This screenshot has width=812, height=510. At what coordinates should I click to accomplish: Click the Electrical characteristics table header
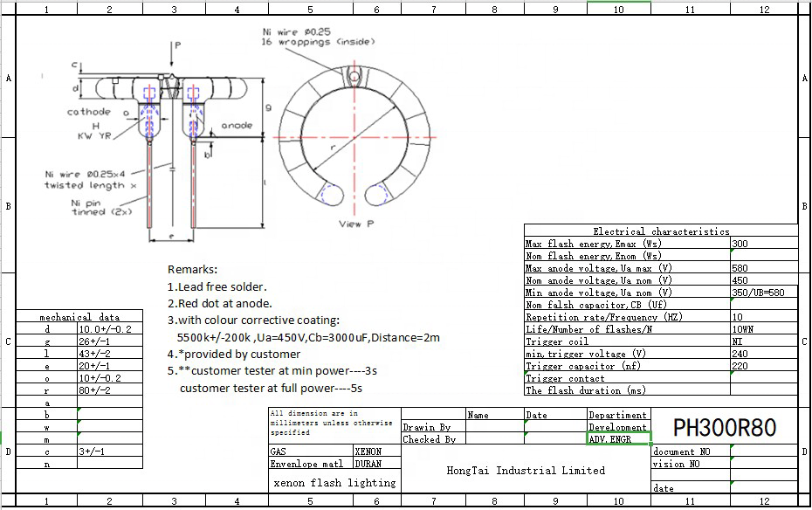(x=661, y=231)
